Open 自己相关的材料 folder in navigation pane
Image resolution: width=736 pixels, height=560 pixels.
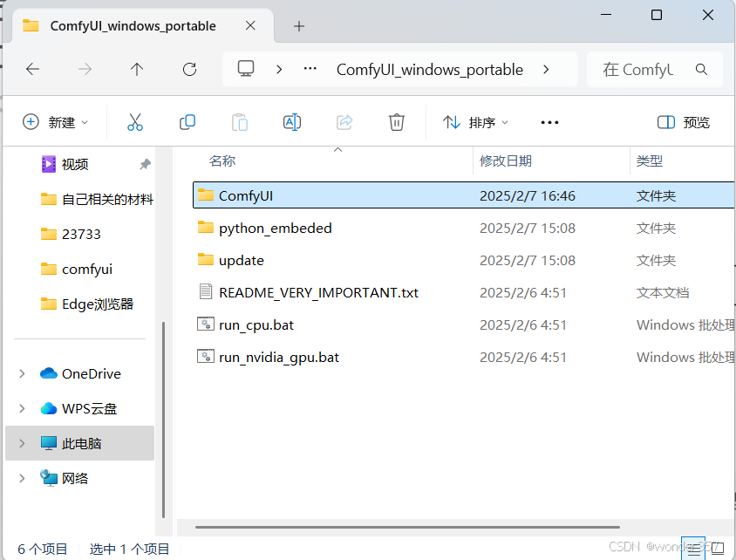(107, 200)
